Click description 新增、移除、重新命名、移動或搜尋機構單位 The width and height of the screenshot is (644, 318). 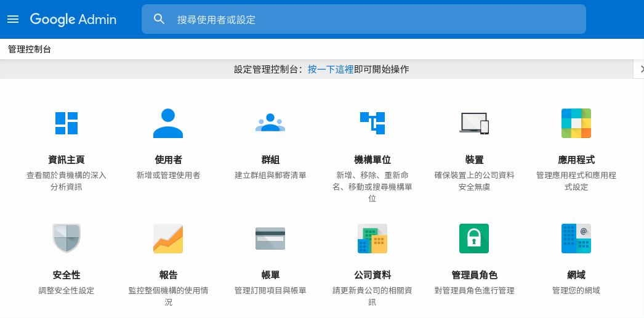point(372,187)
